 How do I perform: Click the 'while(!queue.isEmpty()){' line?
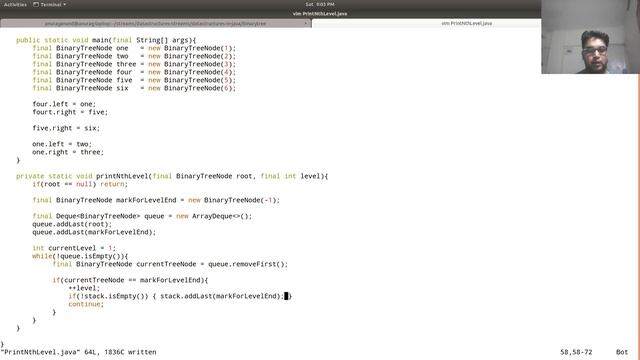80,256
